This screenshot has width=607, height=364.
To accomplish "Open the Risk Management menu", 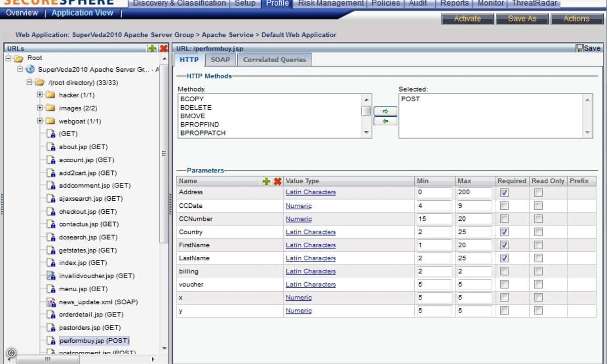I will pyautogui.click(x=331, y=4).
